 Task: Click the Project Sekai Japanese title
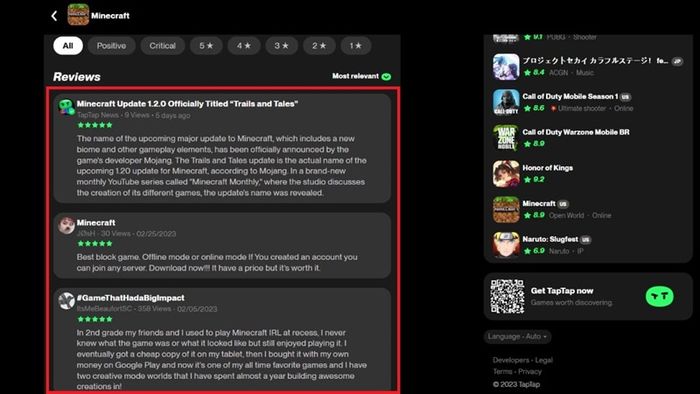point(596,61)
